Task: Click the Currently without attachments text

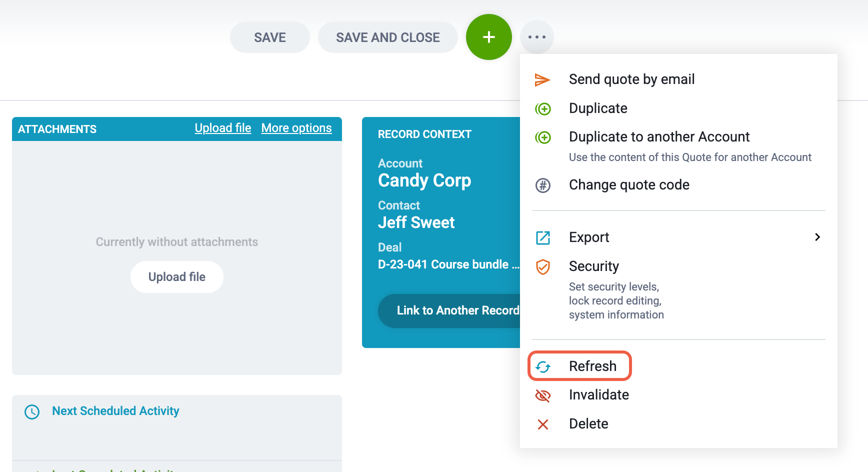Action: (x=177, y=242)
